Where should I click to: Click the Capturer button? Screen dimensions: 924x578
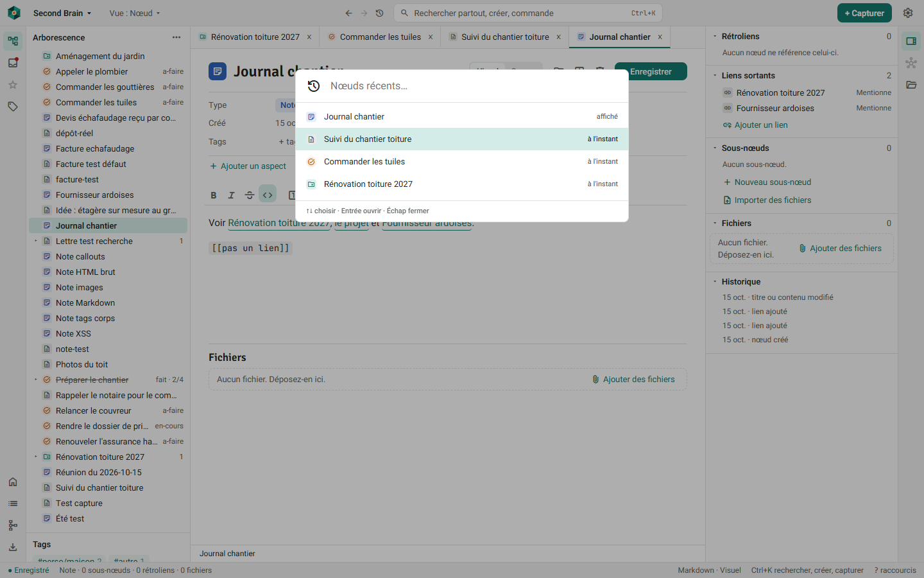click(864, 13)
